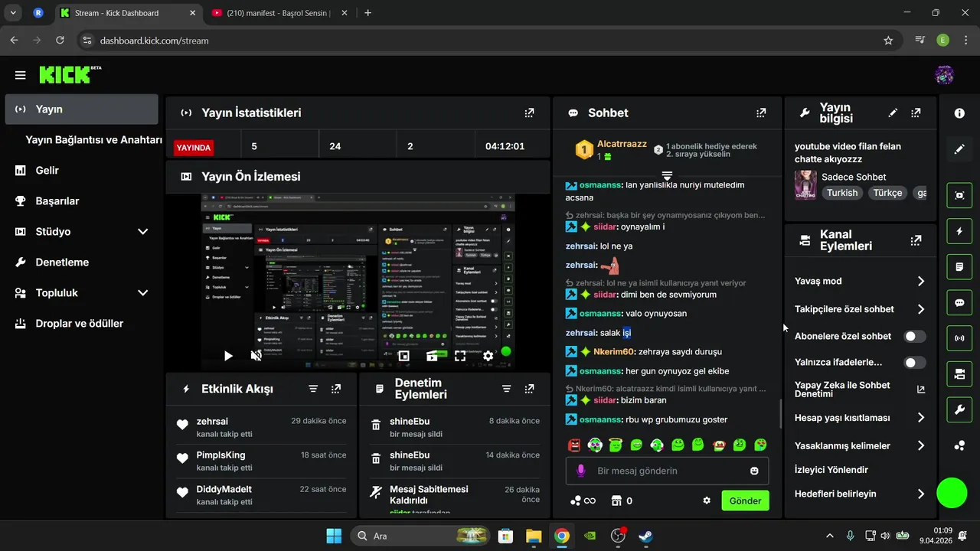
Task: Pop out the Sohbet chat panel
Action: (x=761, y=112)
